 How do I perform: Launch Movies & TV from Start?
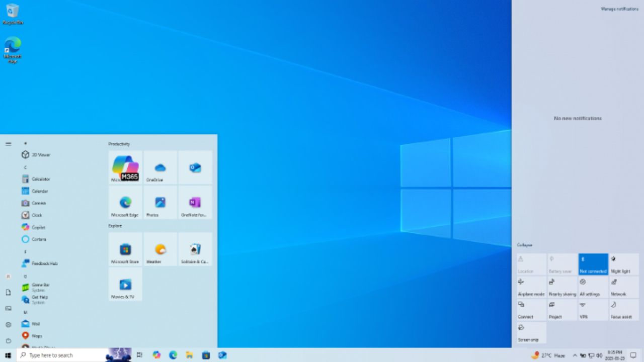coord(125,285)
